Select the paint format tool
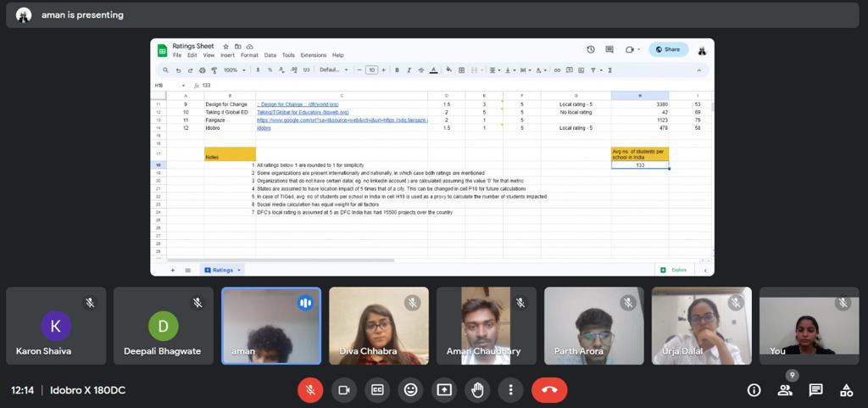868x408 pixels. [214, 70]
